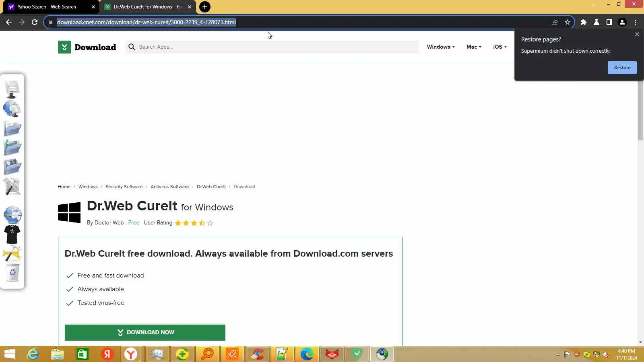Click Restore in the popup
The height and width of the screenshot is (362, 644).
622,68
